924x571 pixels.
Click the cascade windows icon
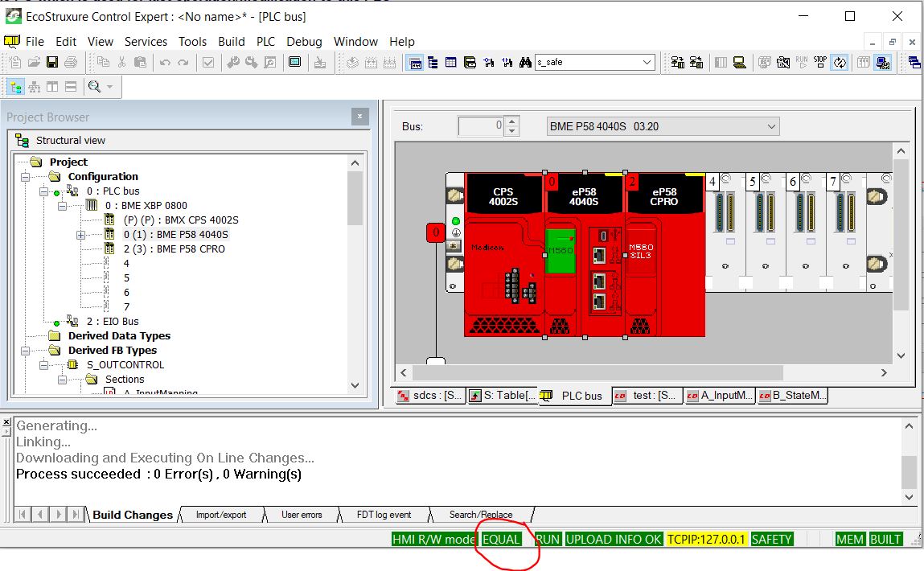point(914,62)
